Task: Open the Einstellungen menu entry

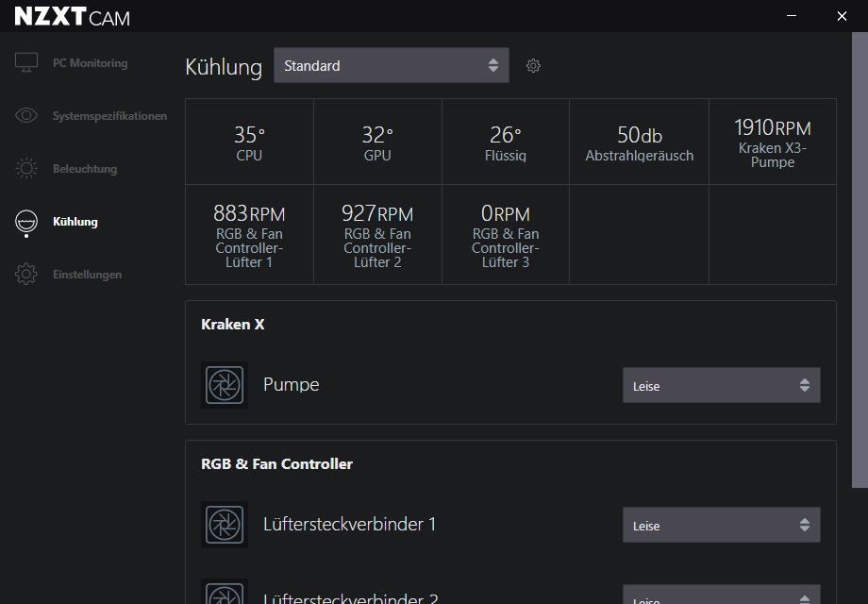Action: pos(87,275)
